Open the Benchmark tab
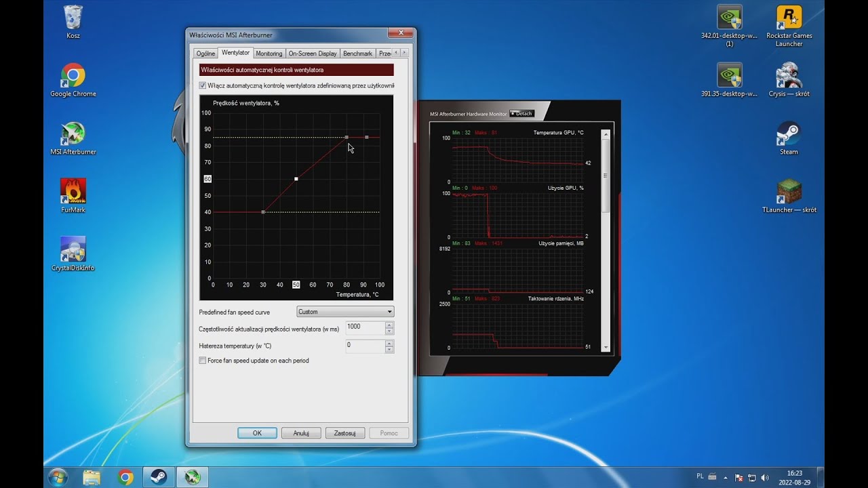Viewport: 868px width, 488px height. point(357,54)
